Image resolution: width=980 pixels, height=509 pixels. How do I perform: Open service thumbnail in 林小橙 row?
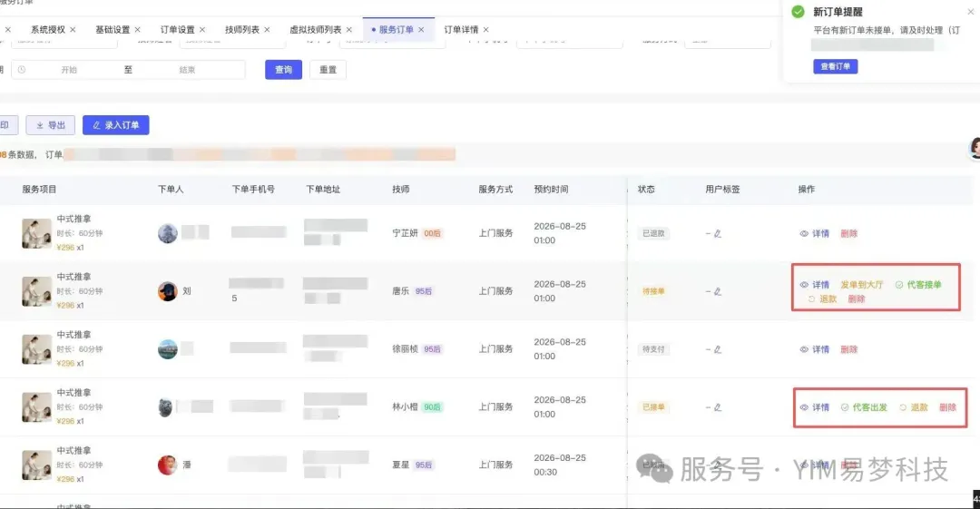[36, 407]
